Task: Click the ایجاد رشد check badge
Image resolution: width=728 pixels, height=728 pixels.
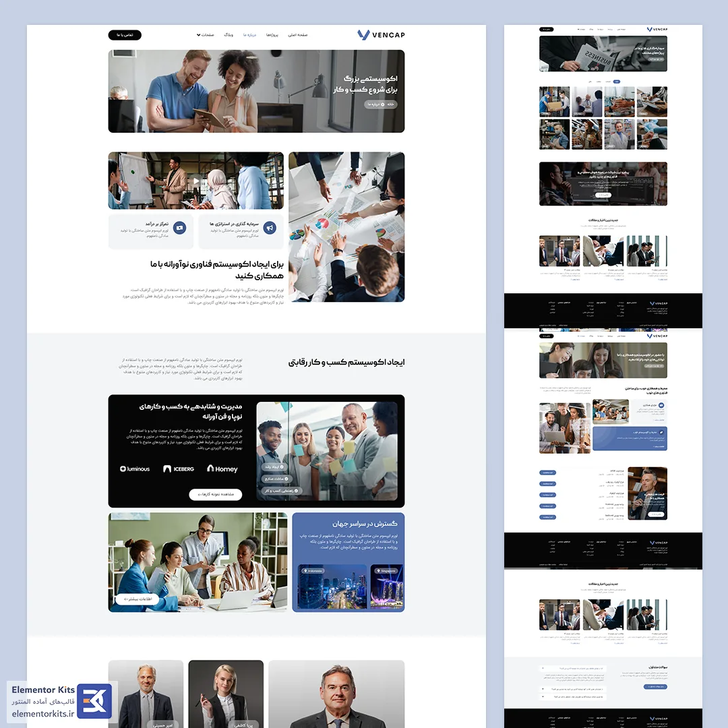Action: [274, 466]
